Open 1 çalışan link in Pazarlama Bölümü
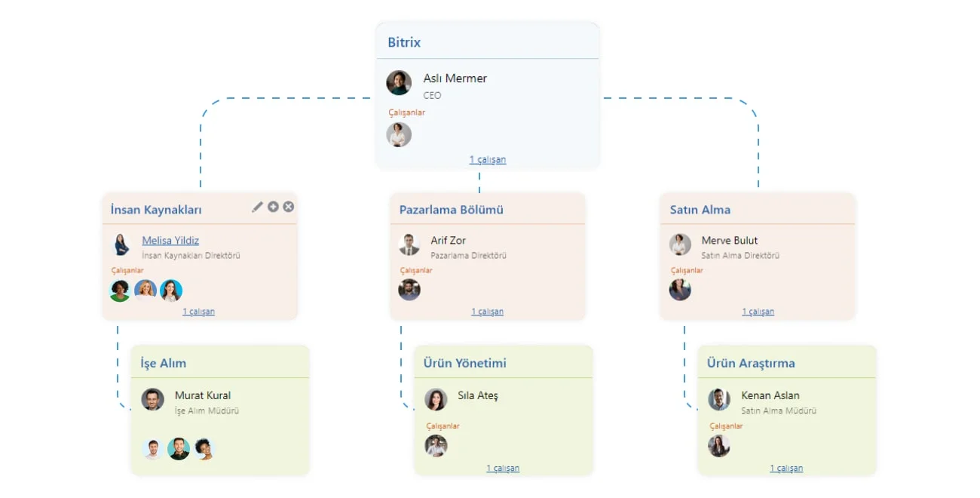980x498 pixels. click(488, 312)
